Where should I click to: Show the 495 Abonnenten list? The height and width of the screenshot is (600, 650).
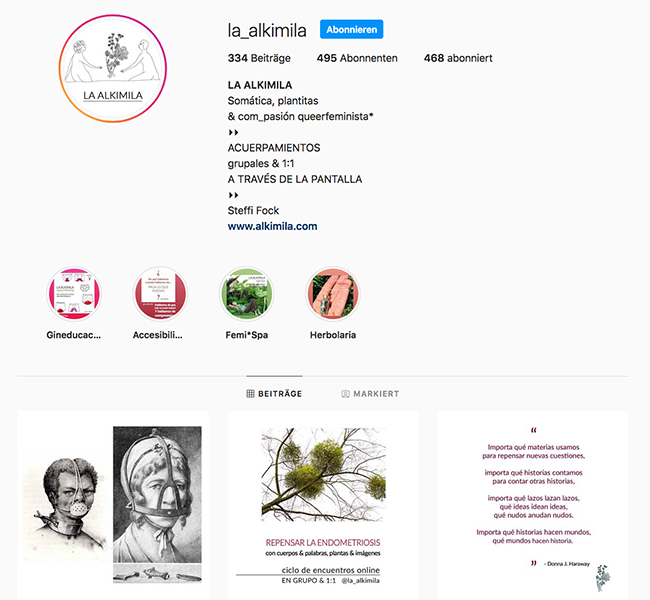(357, 58)
